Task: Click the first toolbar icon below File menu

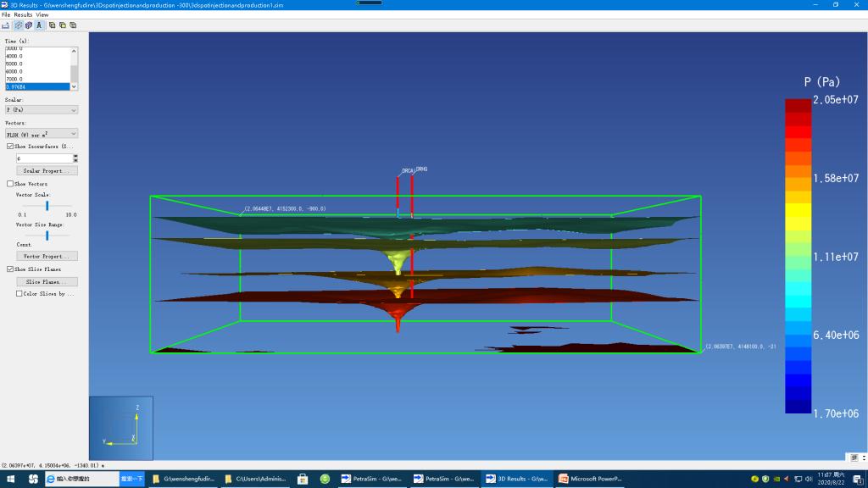Action: click(5, 25)
